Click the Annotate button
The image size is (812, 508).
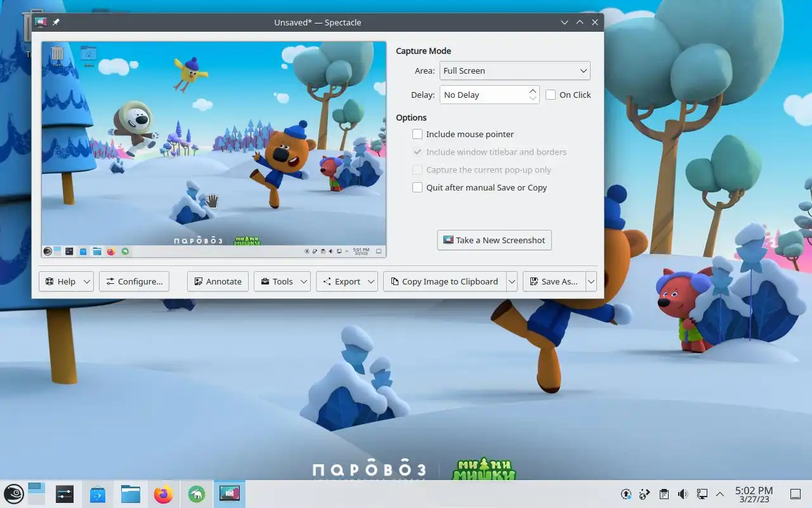click(x=218, y=281)
